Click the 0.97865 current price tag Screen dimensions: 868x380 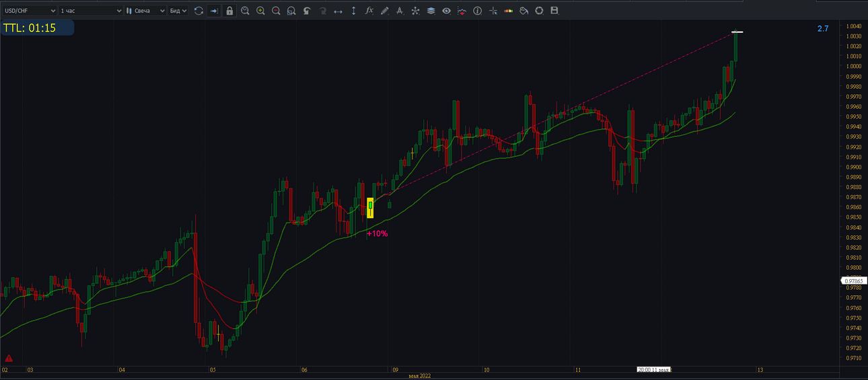point(853,281)
